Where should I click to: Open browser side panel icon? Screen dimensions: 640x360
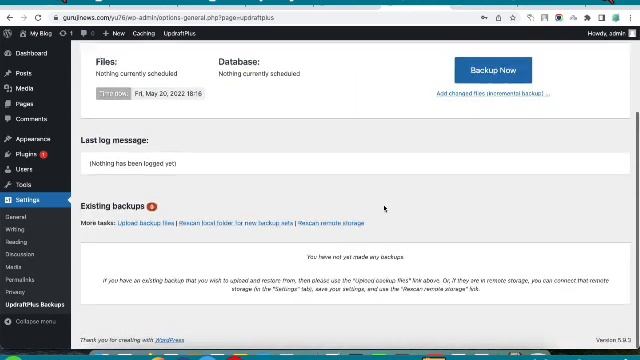point(601,18)
